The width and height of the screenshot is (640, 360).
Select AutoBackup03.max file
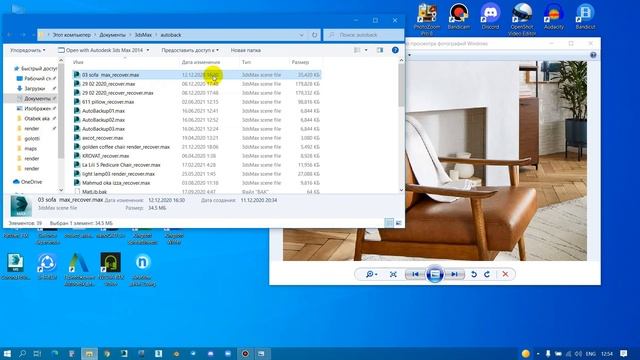coord(197,129)
